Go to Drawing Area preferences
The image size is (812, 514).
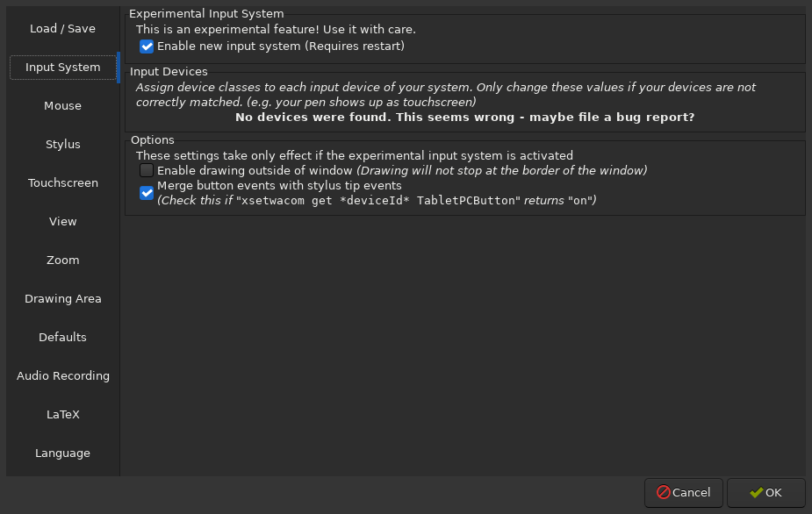[62, 298]
